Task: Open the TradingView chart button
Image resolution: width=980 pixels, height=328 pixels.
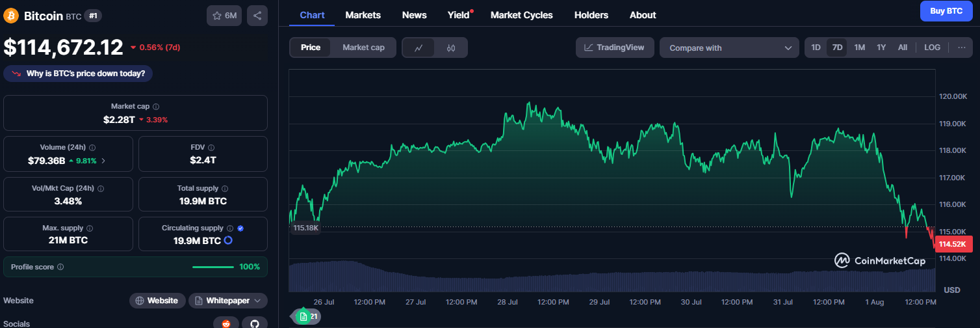Action: pyautogui.click(x=615, y=48)
